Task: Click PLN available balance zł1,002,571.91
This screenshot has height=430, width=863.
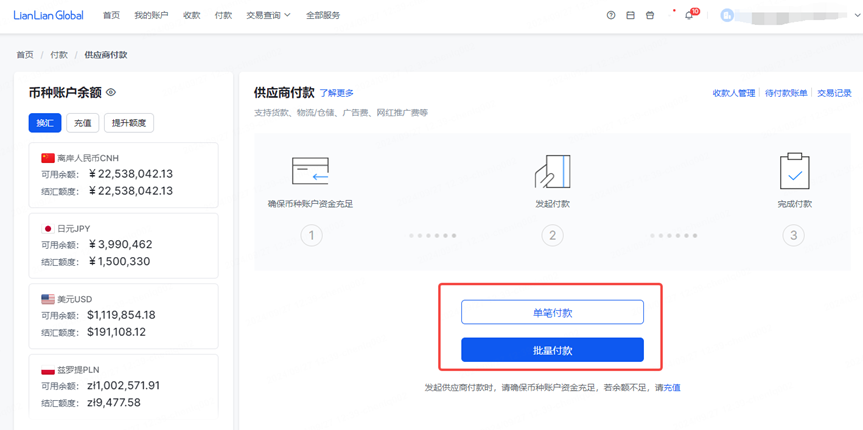Action: tap(124, 385)
